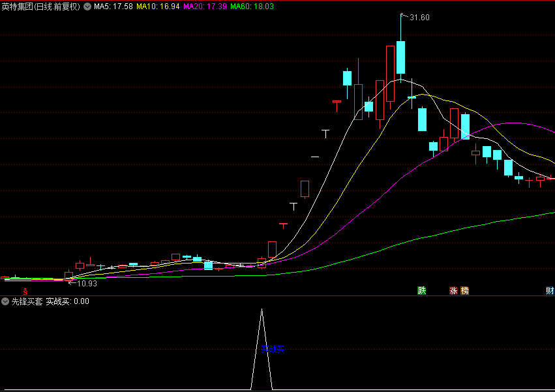
Task: Click the blue 财 event marker
Action: click(550, 291)
